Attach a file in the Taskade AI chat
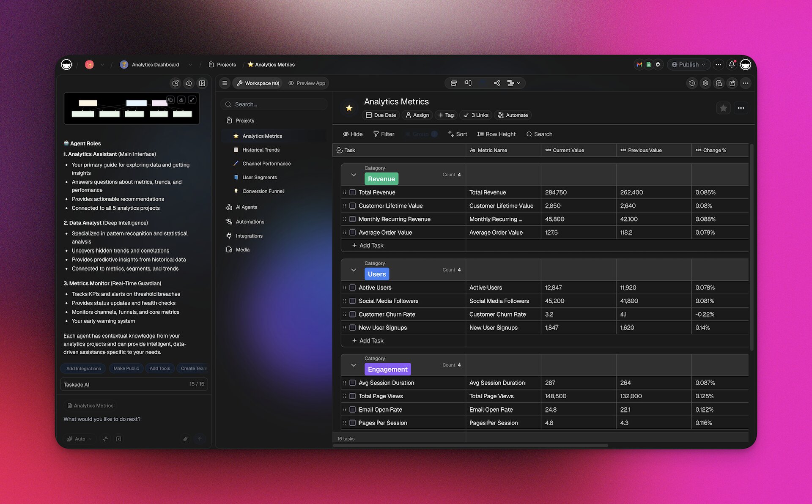This screenshot has height=504, width=812. pos(185,439)
